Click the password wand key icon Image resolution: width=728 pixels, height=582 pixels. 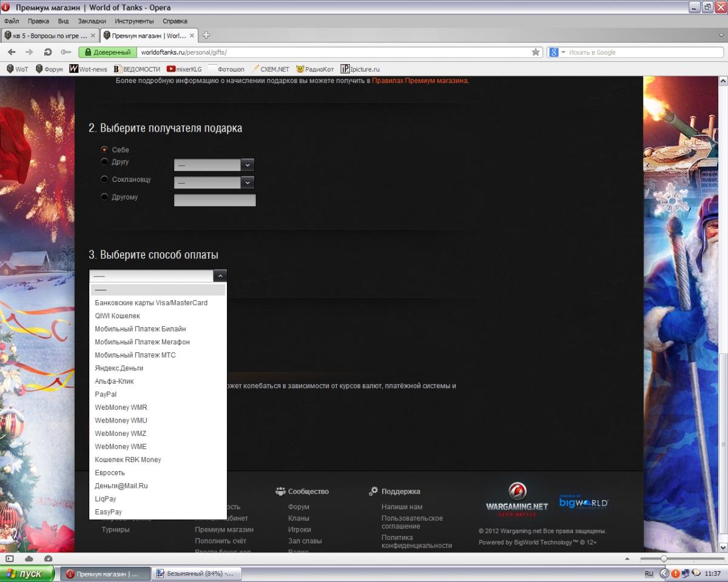(66, 52)
